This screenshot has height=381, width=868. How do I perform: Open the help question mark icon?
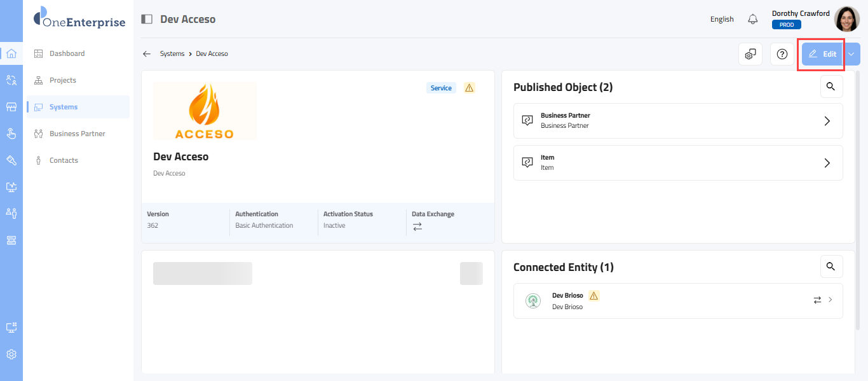[782, 54]
